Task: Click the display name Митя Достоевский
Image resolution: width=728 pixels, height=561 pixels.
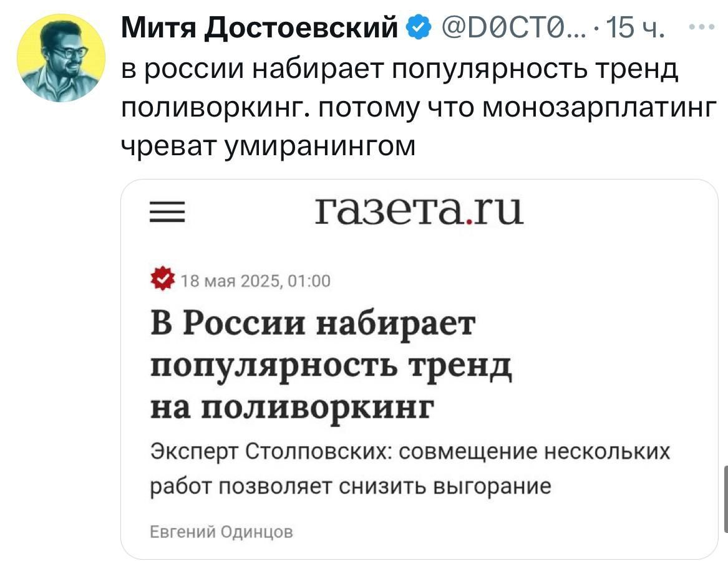Action: [x=260, y=27]
